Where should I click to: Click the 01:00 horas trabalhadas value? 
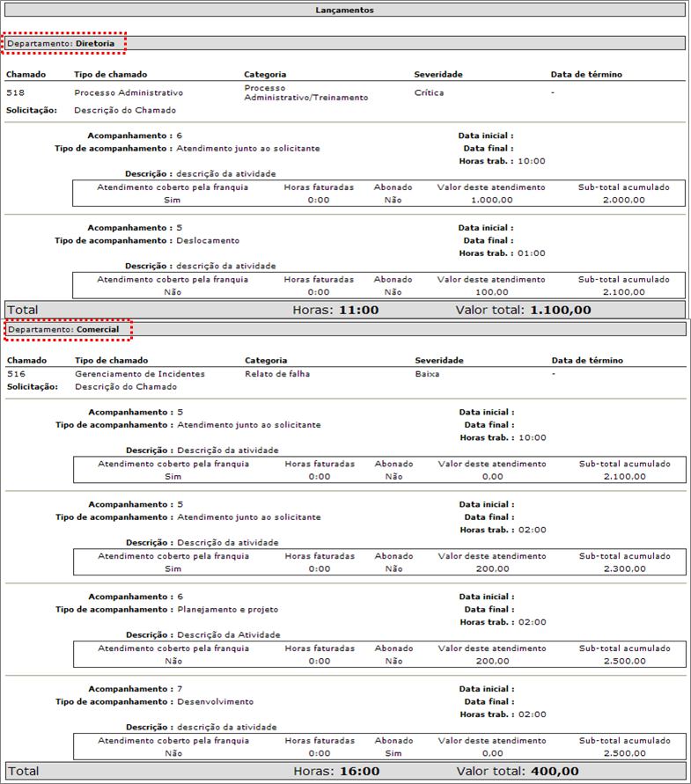point(532,253)
